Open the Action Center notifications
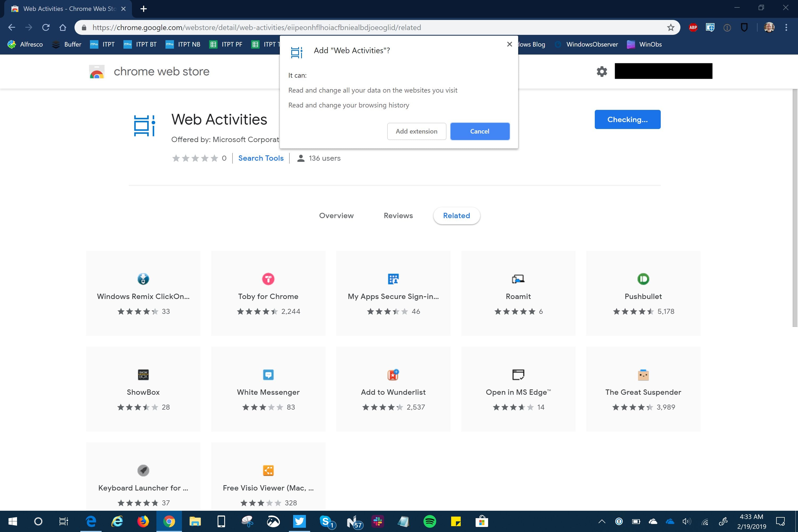798x532 pixels. 781,521
